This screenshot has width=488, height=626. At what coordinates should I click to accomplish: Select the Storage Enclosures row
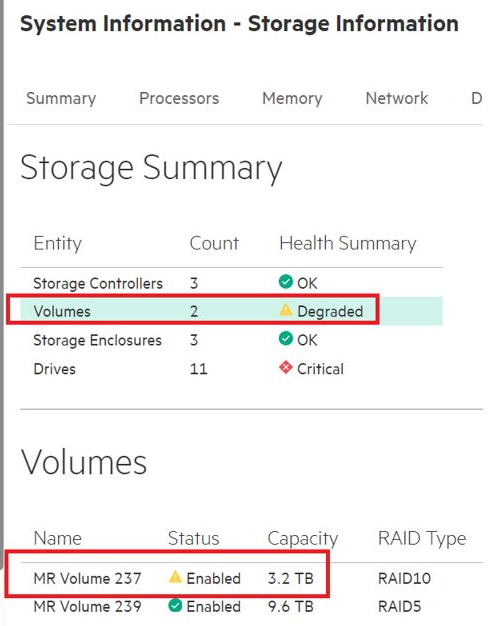pos(232,340)
